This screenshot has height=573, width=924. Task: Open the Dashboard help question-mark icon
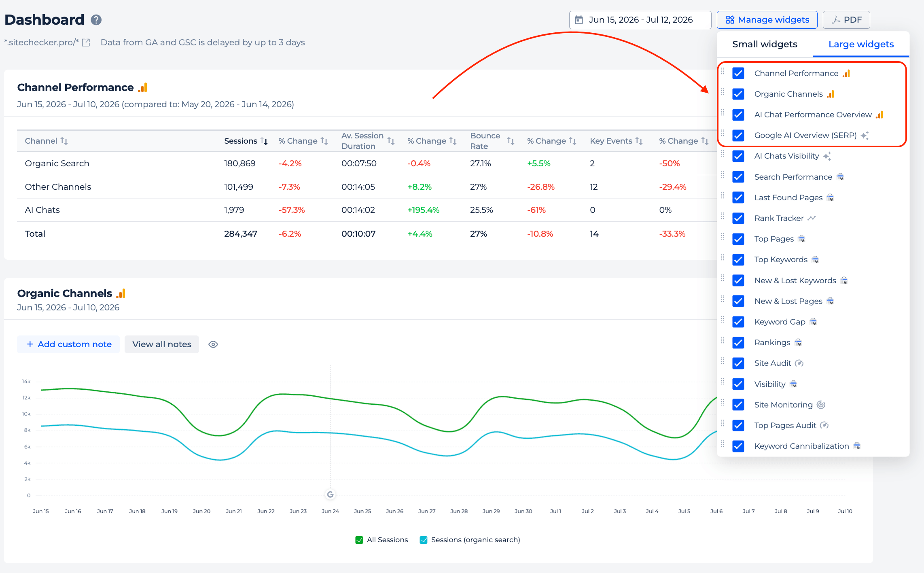coord(96,20)
